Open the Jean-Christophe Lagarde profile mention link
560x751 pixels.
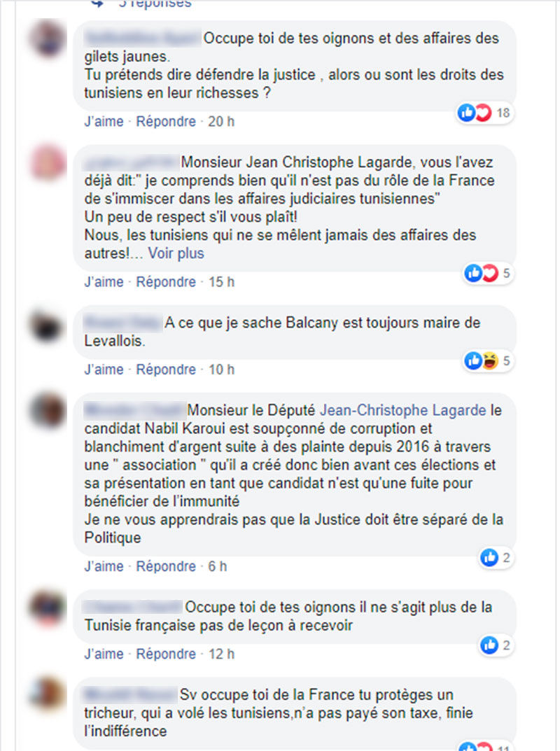click(x=403, y=410)
